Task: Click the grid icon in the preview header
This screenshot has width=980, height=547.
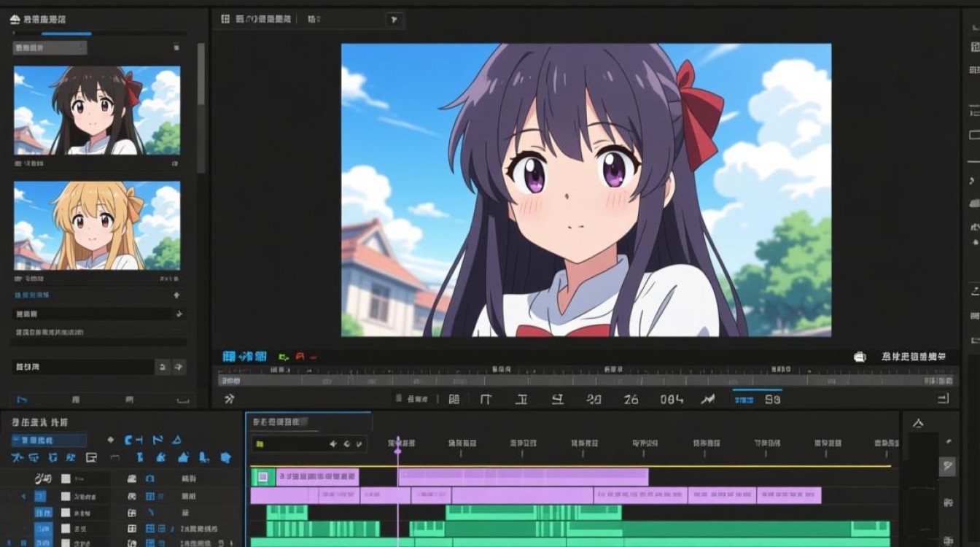Action: (225, 20)
